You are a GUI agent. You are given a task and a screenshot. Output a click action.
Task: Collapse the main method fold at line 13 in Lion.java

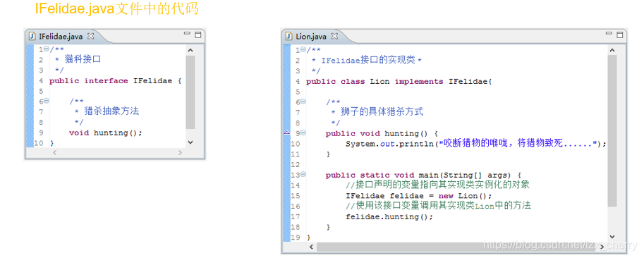(303, 174)
